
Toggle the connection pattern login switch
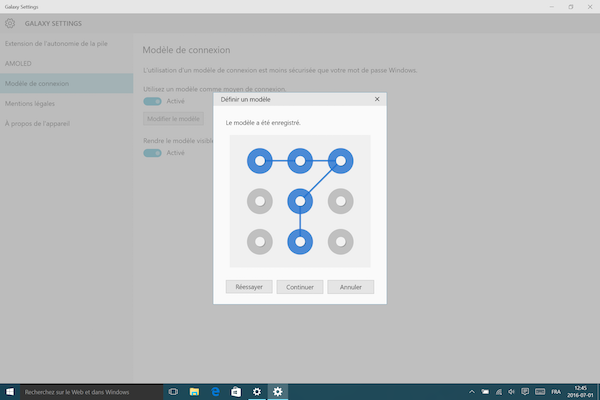(x=152, y=101)
